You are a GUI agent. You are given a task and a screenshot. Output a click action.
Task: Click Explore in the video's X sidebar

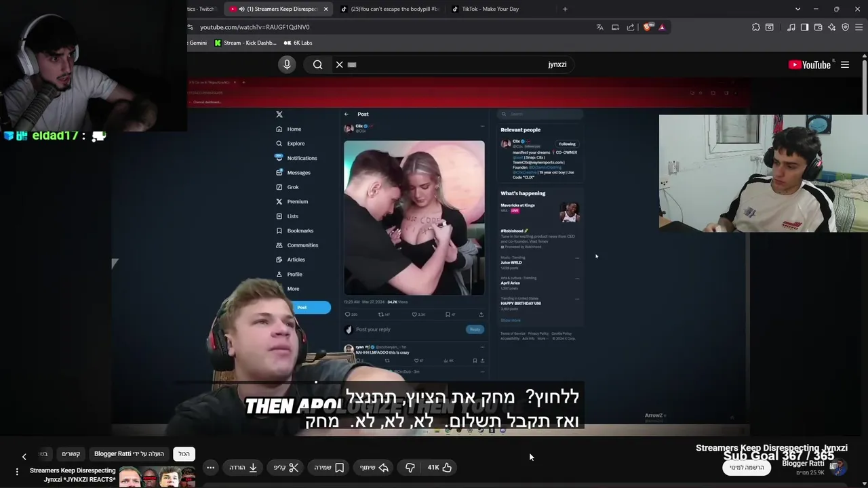(x=290, y=144)
